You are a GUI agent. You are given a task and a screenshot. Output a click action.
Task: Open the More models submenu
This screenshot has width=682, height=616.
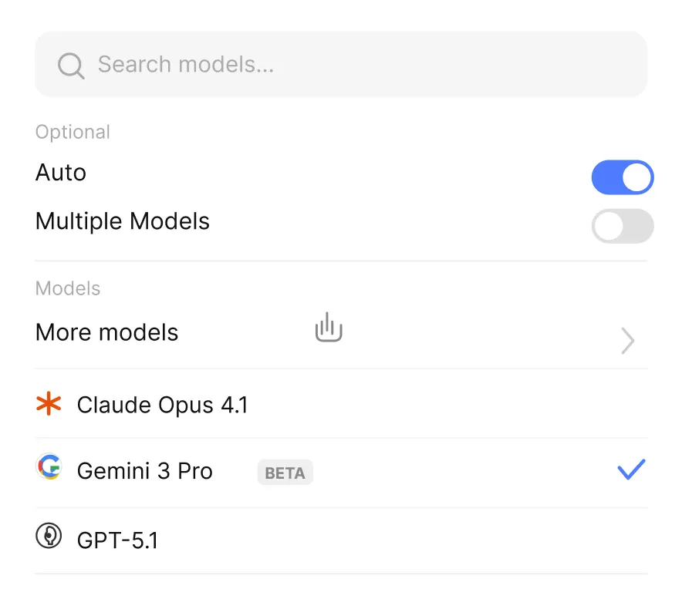tap(341, 333)
